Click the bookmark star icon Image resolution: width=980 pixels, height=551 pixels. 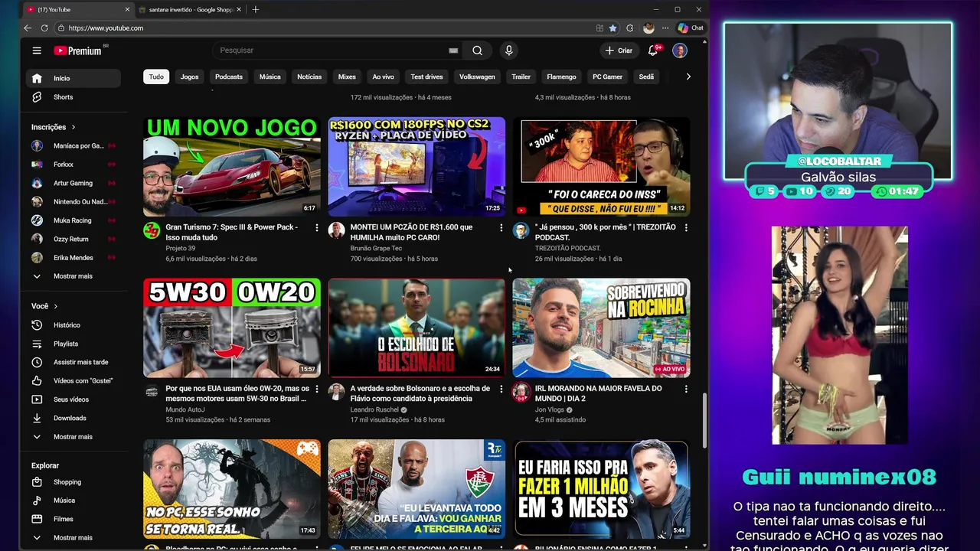[612, 28]
